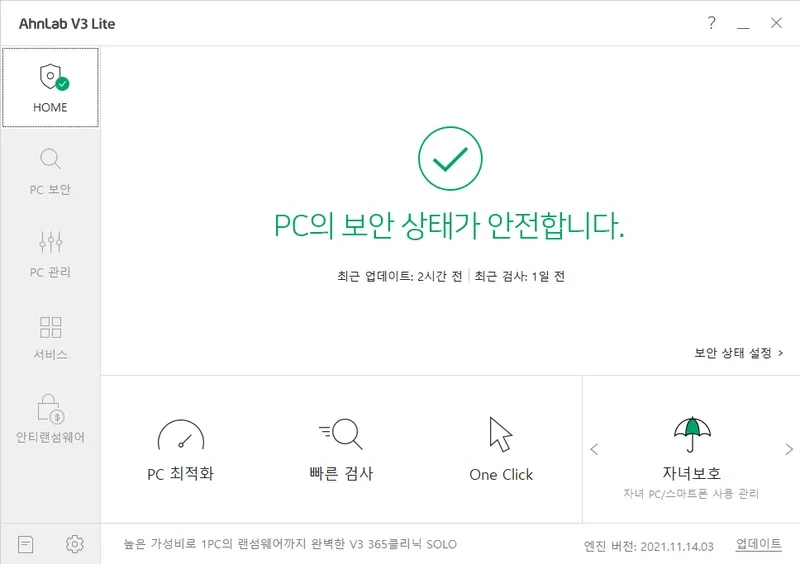Click 최근 검사: 1일 전 text

tap(519, 276)
